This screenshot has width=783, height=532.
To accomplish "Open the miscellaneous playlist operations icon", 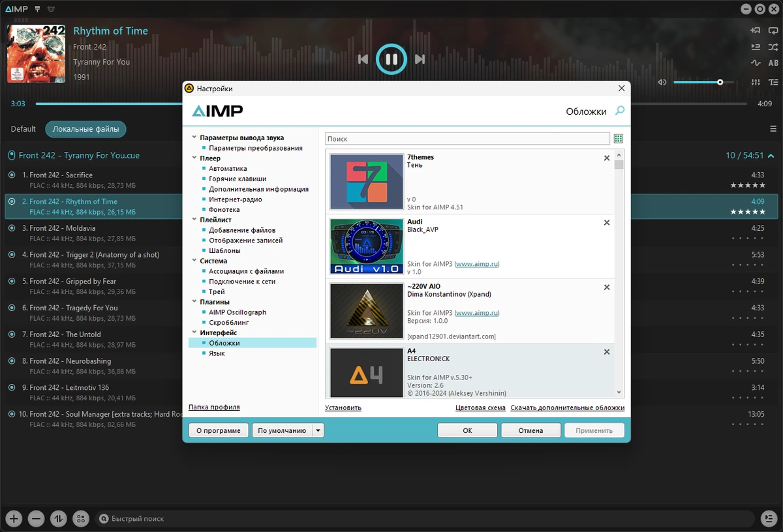I will click(x=81, y=519).
